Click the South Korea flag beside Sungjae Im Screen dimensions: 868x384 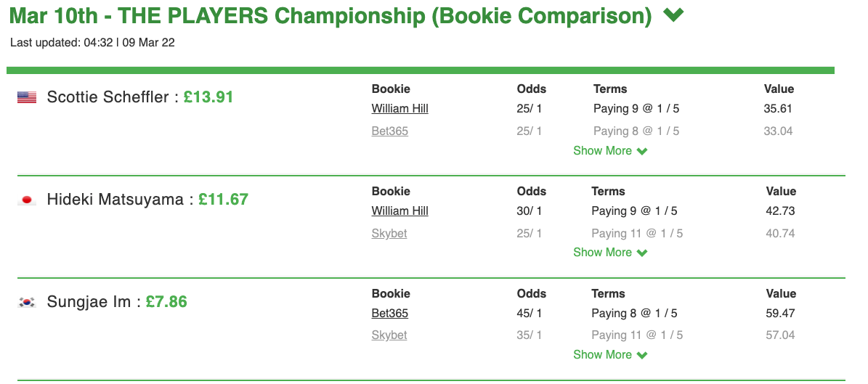tap(27, 302)
